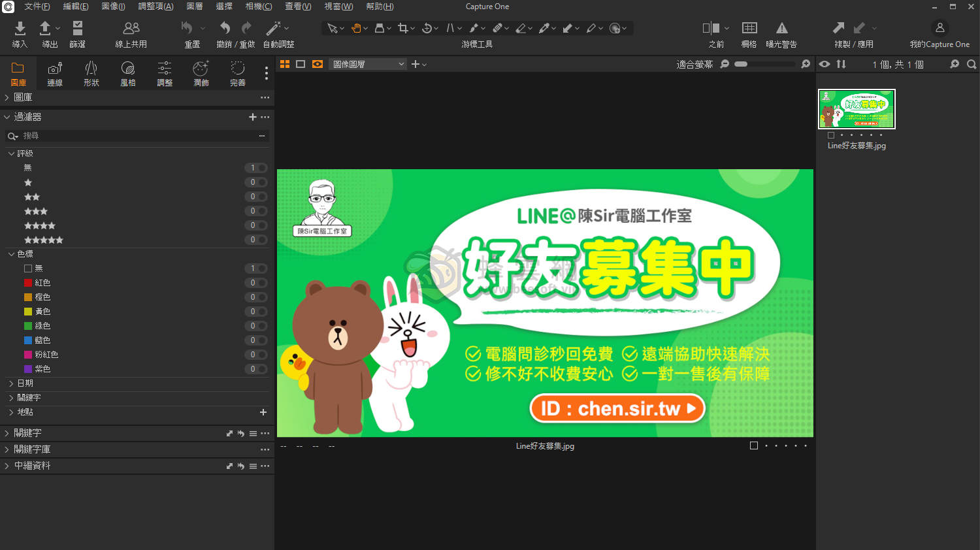Open the Adjust (調整) tool tab
The height and width of the screenshot is (550, 980).
165,74
